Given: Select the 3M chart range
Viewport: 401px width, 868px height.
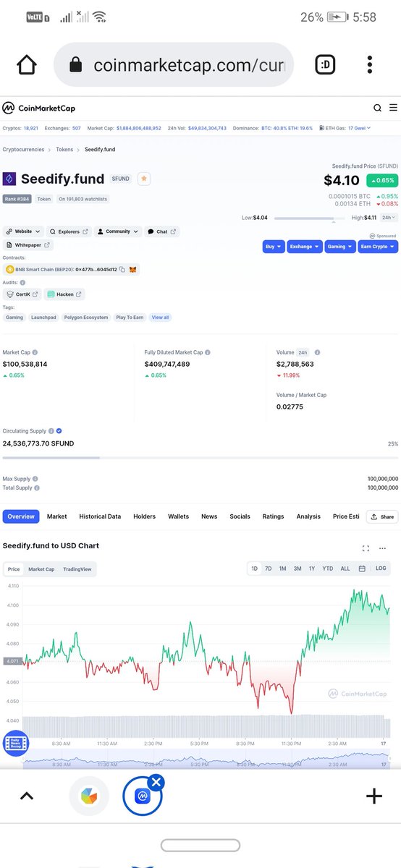Looking at the screenshot, I should pos(297,569).
